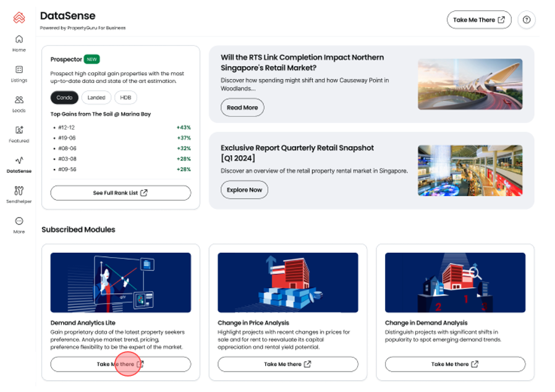
Task: Select the Condo property type pill
Action: pyautogui.click(x=64, y=97)
